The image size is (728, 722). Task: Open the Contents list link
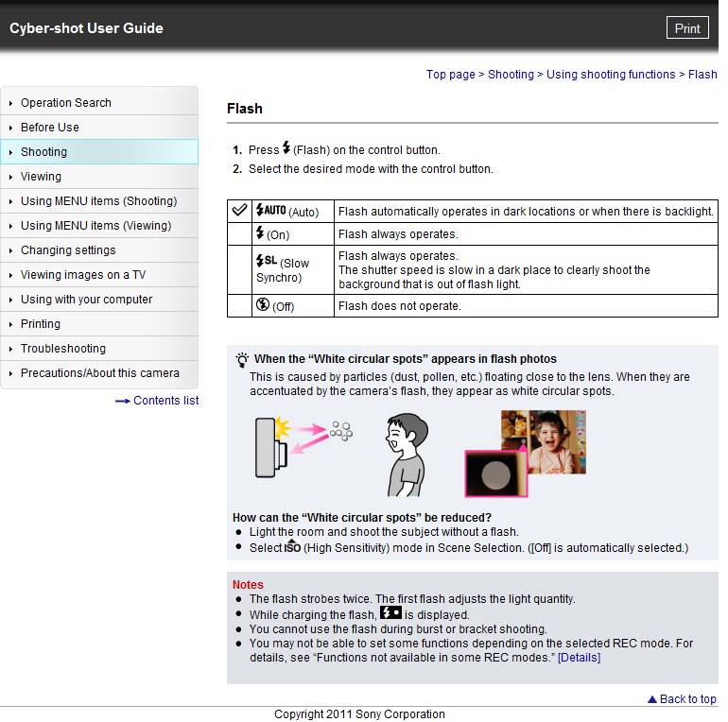click(165, 401)
